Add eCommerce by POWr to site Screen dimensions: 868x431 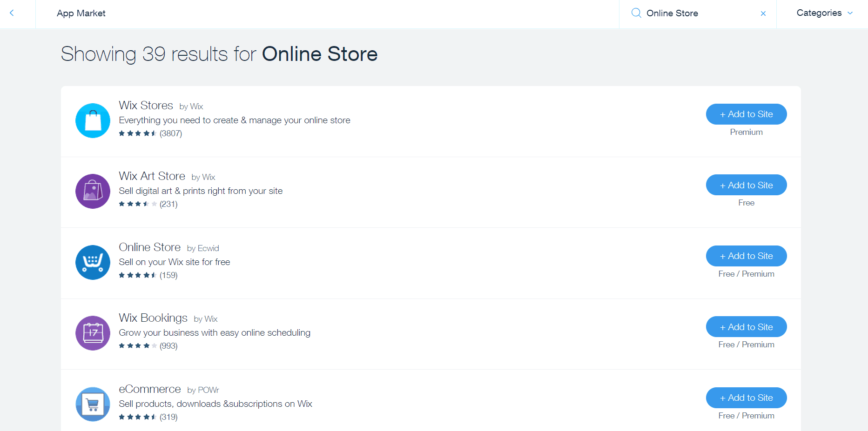pyautogui.click(x=746, y=398)
